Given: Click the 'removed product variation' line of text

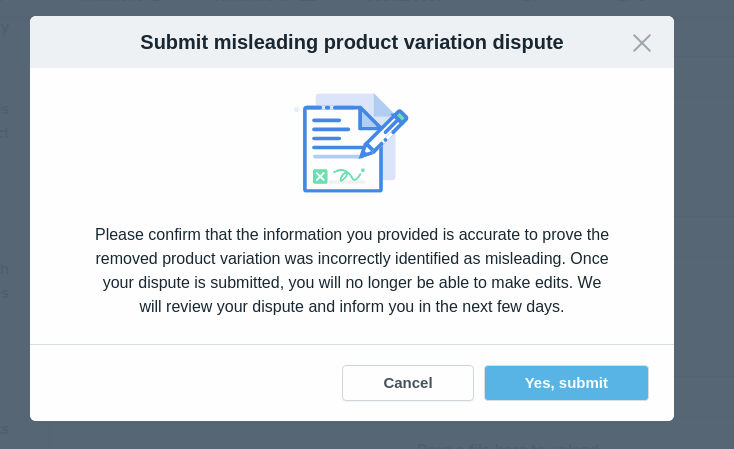Looking at the screenshot, I should (351, 258).
